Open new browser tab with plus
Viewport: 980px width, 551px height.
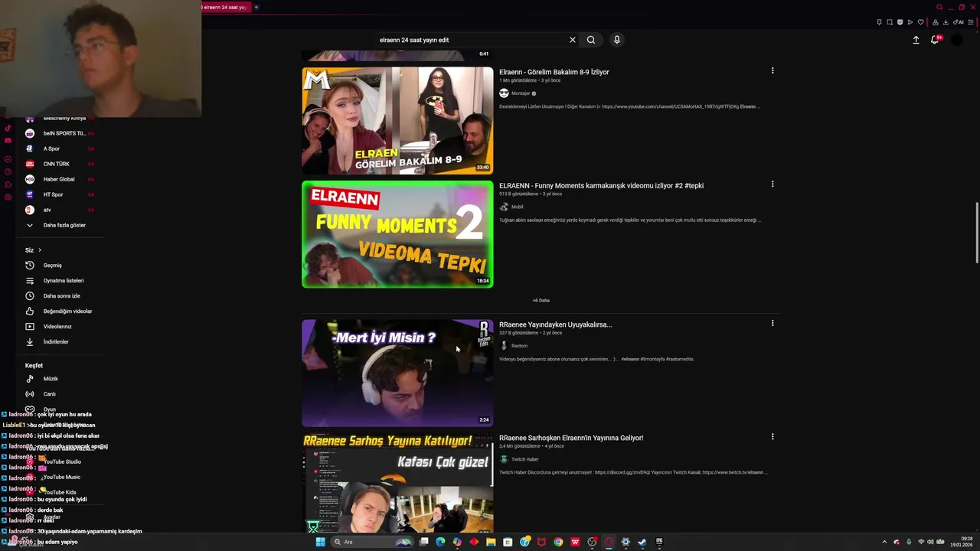tap(256, 7)
